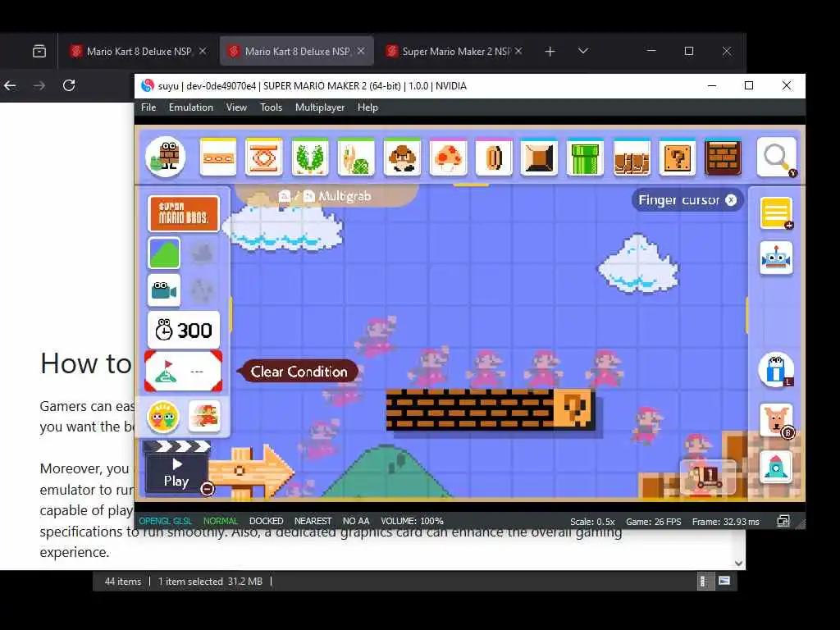The height and width of the screenshot is (630, 840).
Task: Open a new browser tab
Action: [x=550, y=52]
